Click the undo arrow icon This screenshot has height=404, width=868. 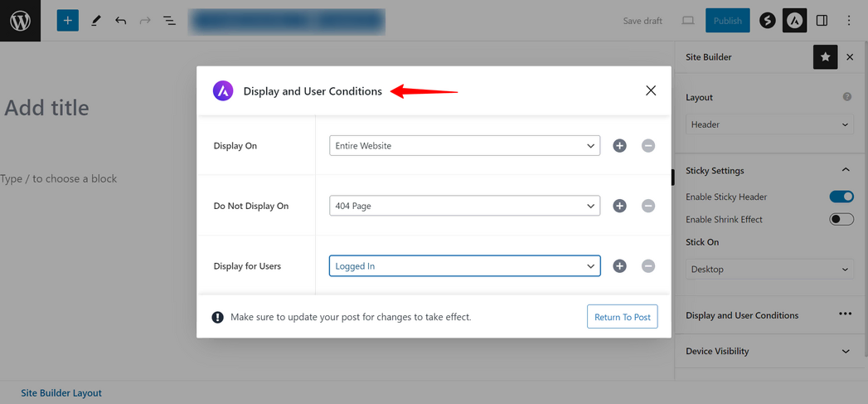coord(121,21)
